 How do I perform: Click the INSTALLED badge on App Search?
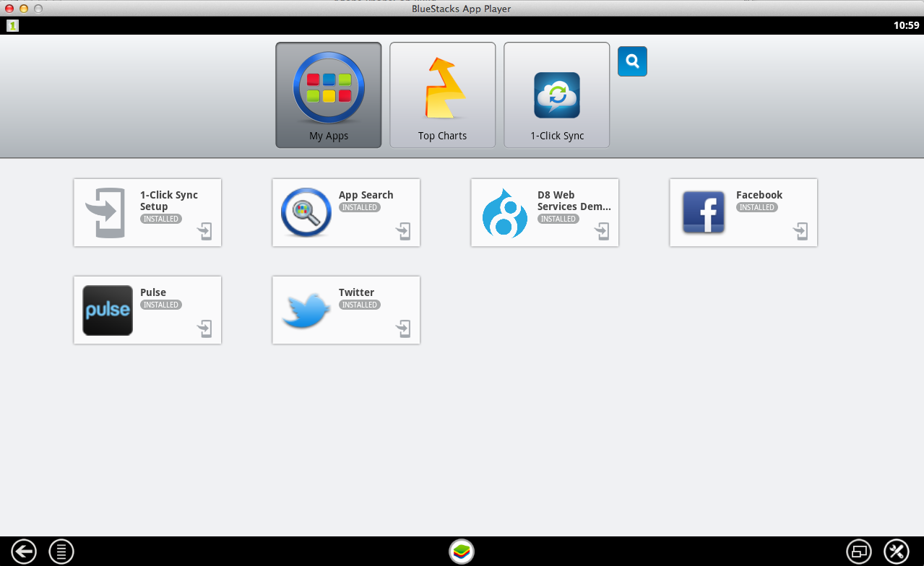click(x=359, y=207)
